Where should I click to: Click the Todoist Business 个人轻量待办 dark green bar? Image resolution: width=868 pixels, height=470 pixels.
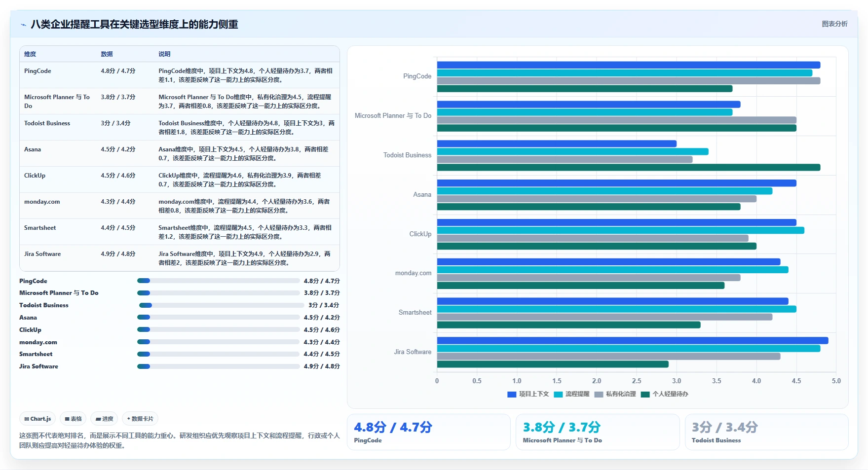coord(629,168)
